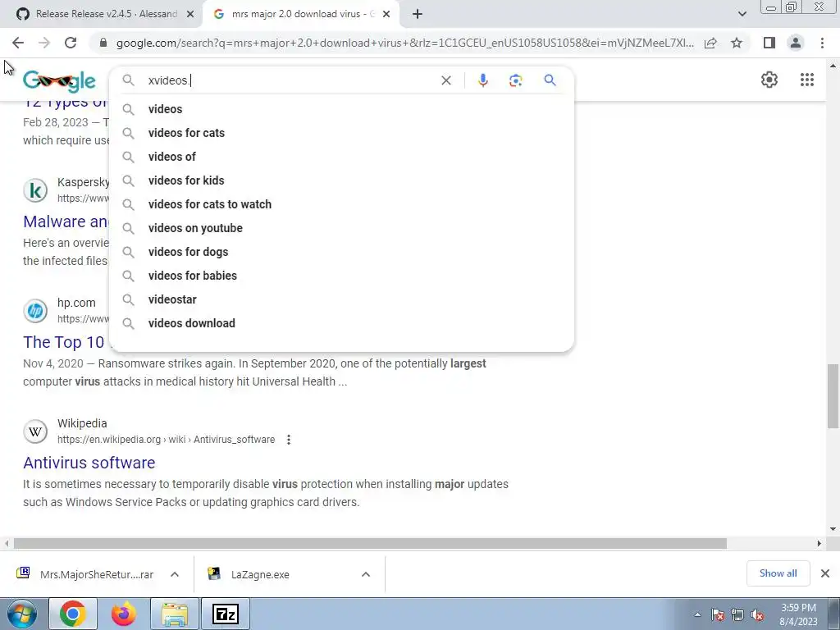Select suggestion "videos for dogs"
Image resolution: width=840 pixels, height=630 pixels.
(x=341, y=252)
